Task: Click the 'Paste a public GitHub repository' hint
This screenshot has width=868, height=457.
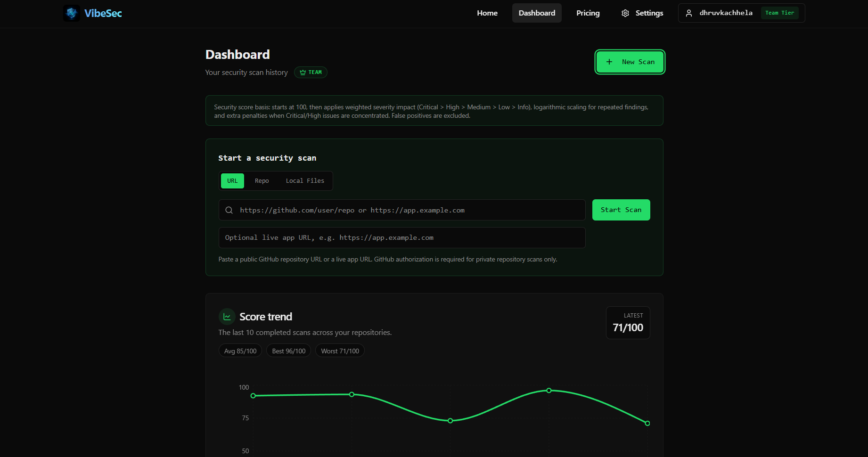Action: pos(388,260)
